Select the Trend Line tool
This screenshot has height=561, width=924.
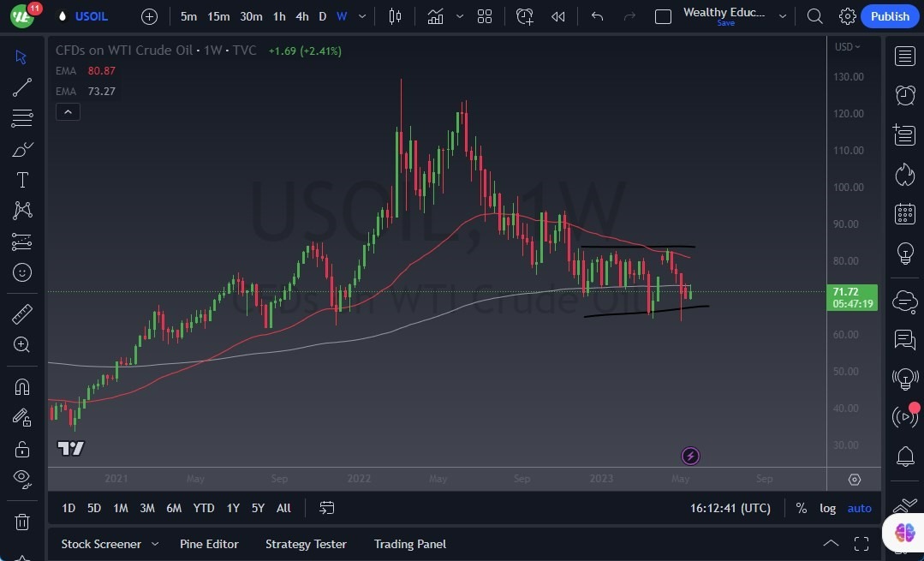(22, 87)
